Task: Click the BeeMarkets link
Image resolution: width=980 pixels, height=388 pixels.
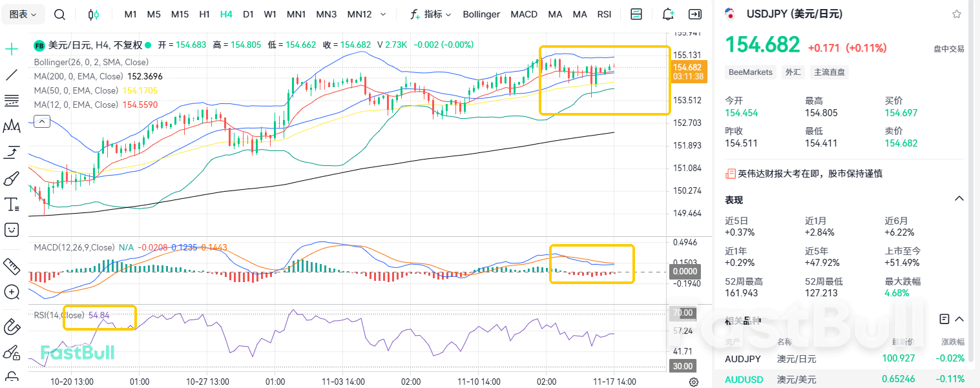Action: coord(750,72)
